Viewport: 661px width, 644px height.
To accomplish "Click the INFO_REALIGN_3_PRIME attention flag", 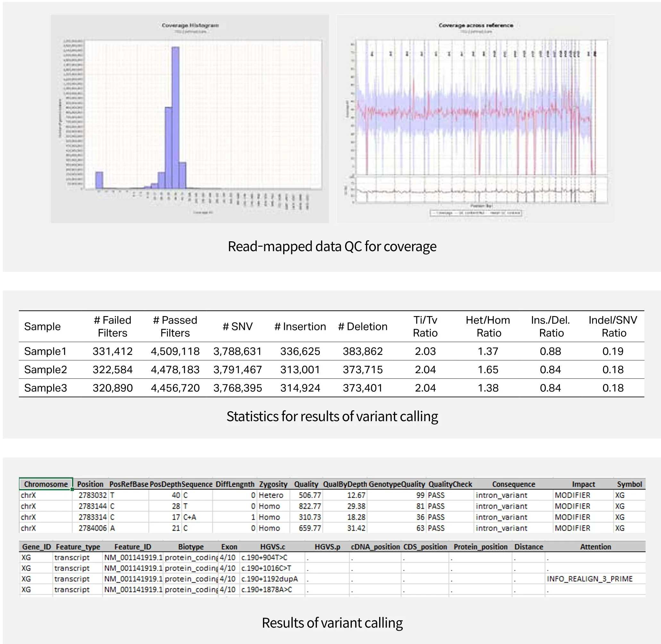I will [590, 579].
